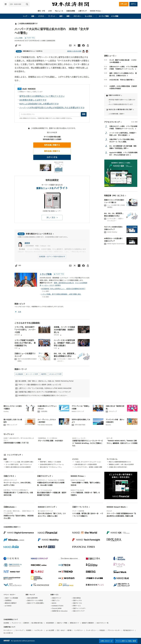Open the Myニュース menu item
The width and height of the screenshot is (141, 644).
click(59, 11)
